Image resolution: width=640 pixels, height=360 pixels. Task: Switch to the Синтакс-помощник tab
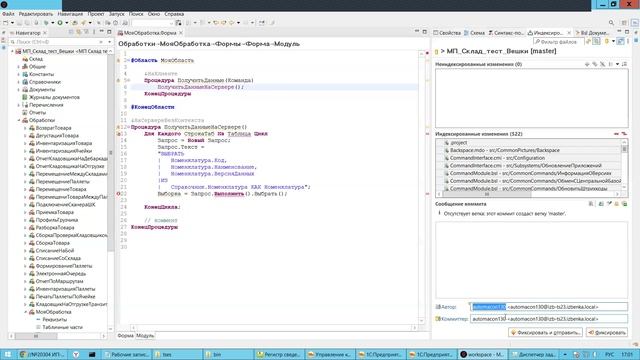click(x=506, y=33)
